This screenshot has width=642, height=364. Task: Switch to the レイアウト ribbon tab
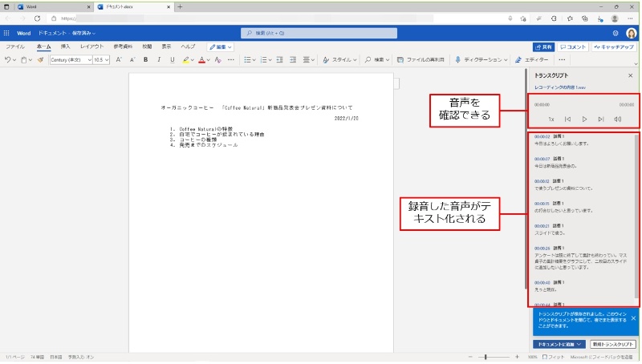click(x=91, y=47)
